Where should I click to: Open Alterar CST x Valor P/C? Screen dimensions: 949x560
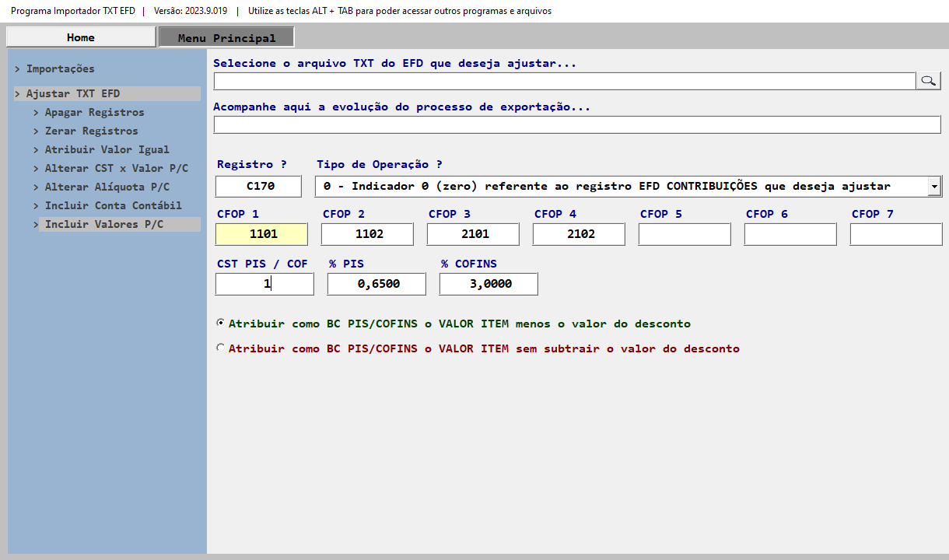click(x=116, y=168)
